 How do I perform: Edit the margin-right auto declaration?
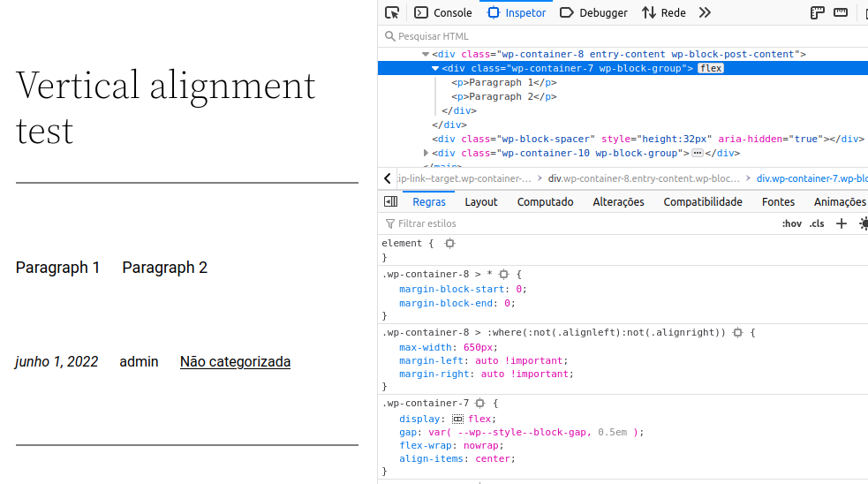click(486, 374)
